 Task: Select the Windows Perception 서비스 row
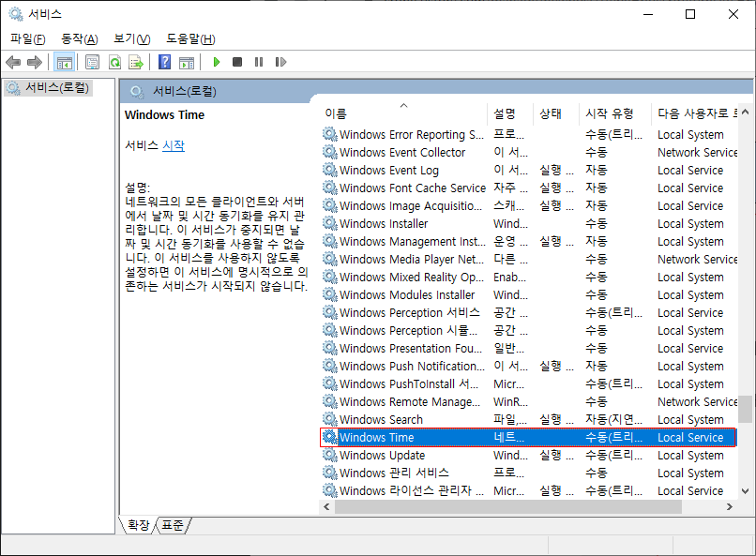click(x=528, y=312)
